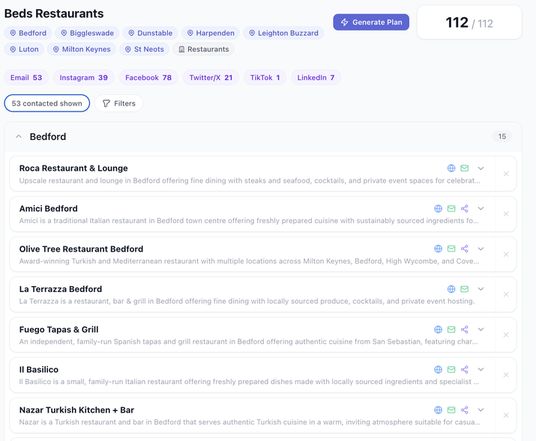Click the Luton location tag

click(x=24, y=49)
